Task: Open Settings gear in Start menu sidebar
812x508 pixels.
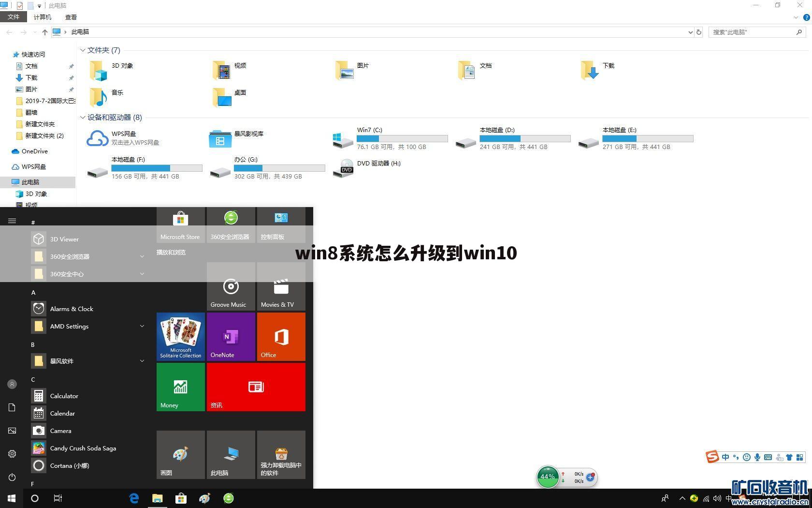Action: pyautogui.click(x=12, y=454)
